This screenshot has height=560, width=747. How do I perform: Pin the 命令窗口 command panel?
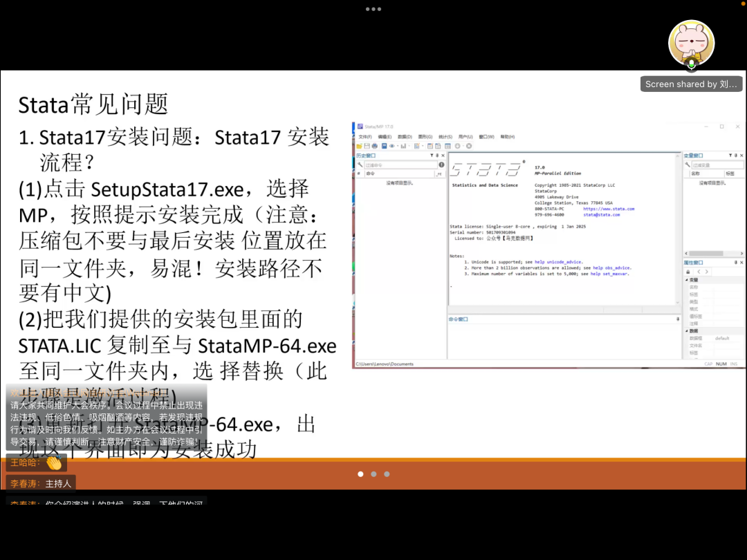[x=678, y=319]
